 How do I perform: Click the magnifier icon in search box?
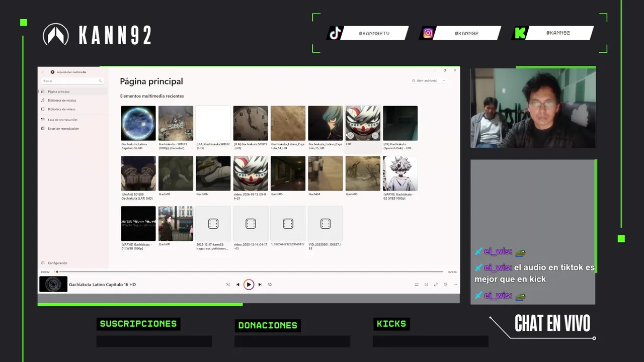[100, 80]
